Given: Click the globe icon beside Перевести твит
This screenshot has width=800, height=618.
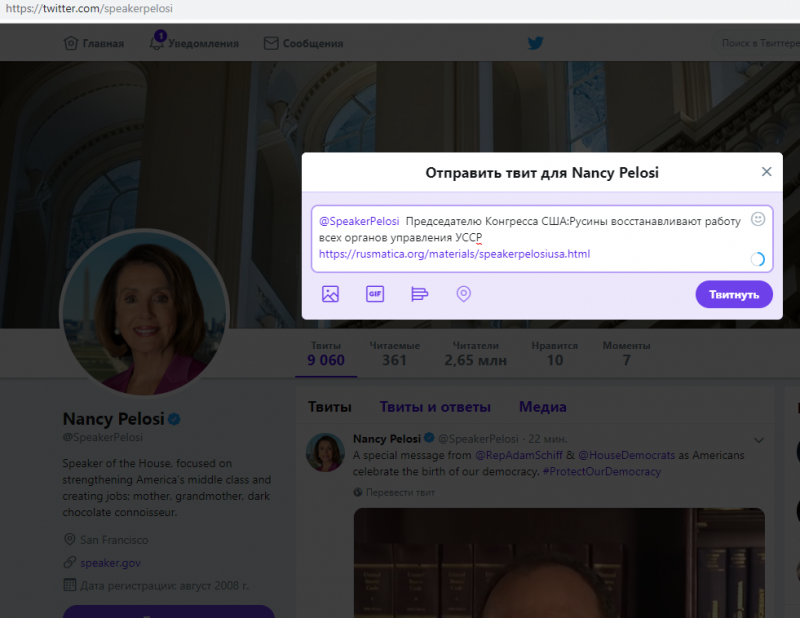Looking at the screenshot, I should (x=358, y=492).
